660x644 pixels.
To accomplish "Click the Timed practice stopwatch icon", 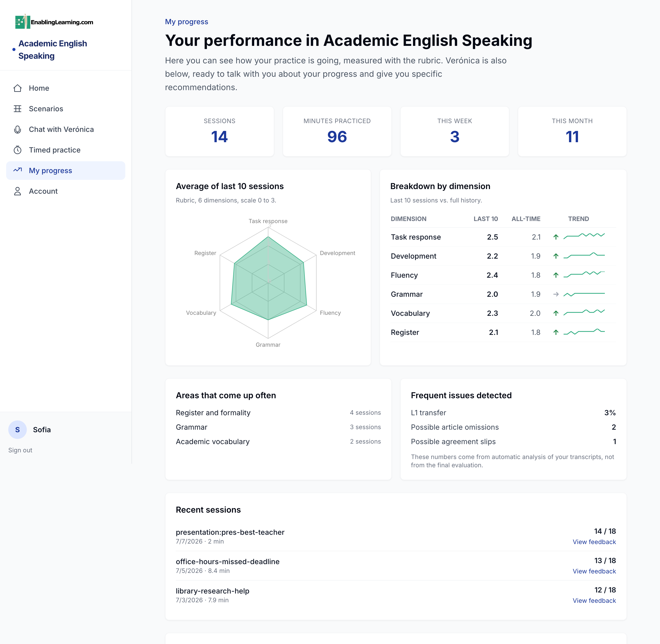I will (18, 150).
